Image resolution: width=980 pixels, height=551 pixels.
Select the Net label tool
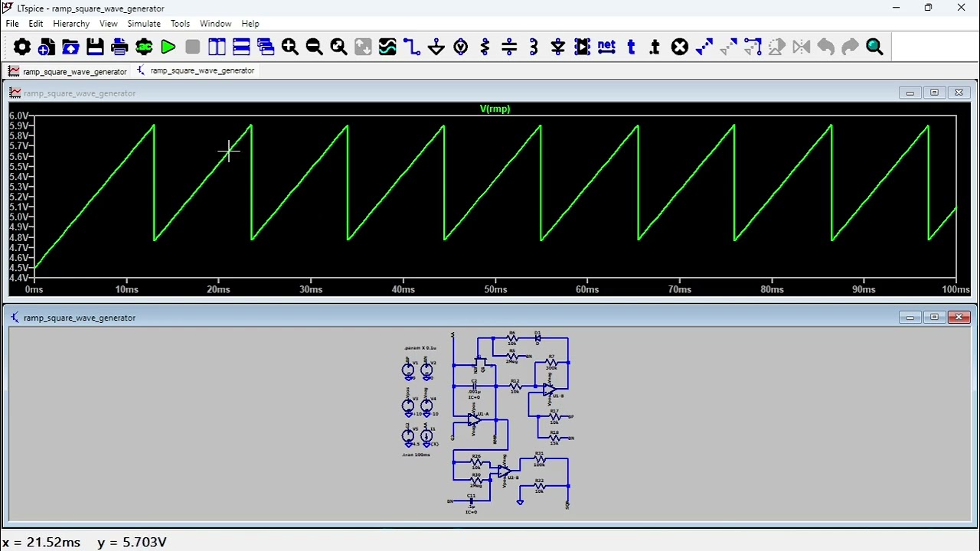[607, 47]
